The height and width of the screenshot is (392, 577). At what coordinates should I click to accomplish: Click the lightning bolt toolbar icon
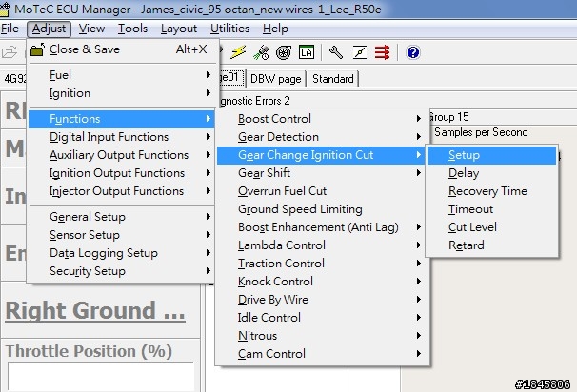(x=238, y=52)
